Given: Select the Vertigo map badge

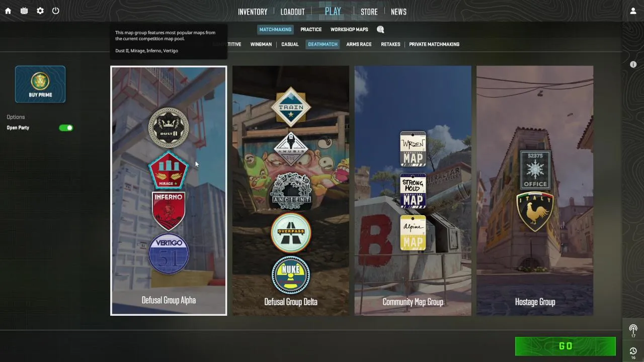Looking at the screenshot, I should (x=169, y=253).
